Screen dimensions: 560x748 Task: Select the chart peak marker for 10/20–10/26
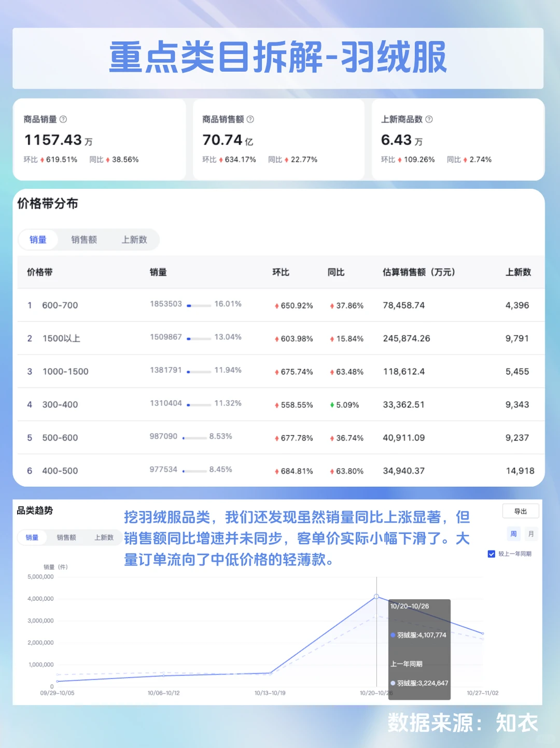[x=377, y=597]
